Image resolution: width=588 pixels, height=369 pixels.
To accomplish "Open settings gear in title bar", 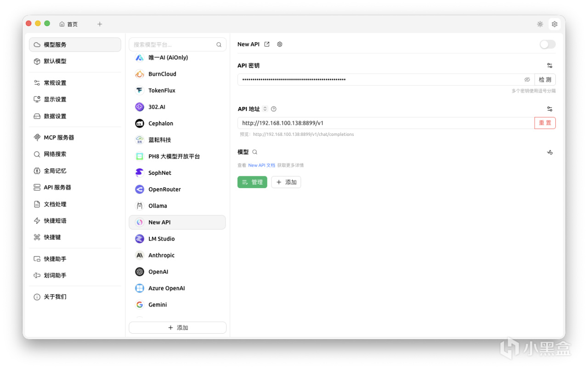I will click(x=554, y=24).
